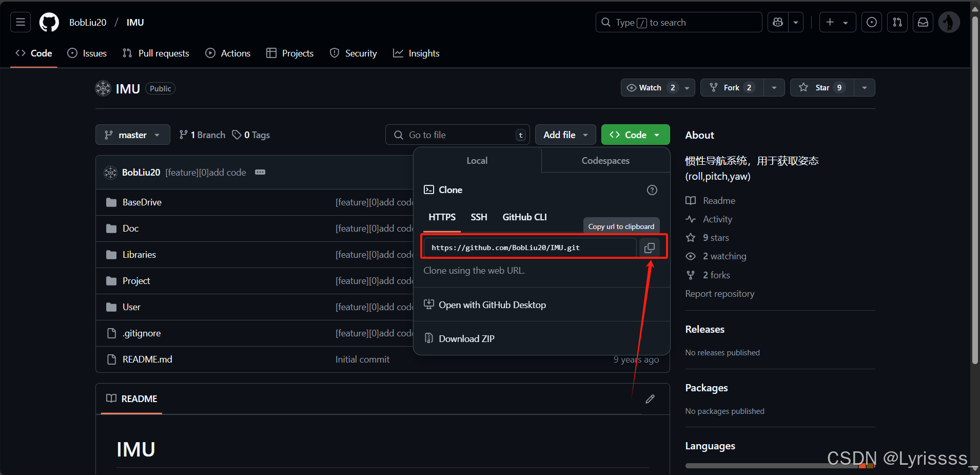
Task: Select the Codespaces tab
Action: click(605, 160)
